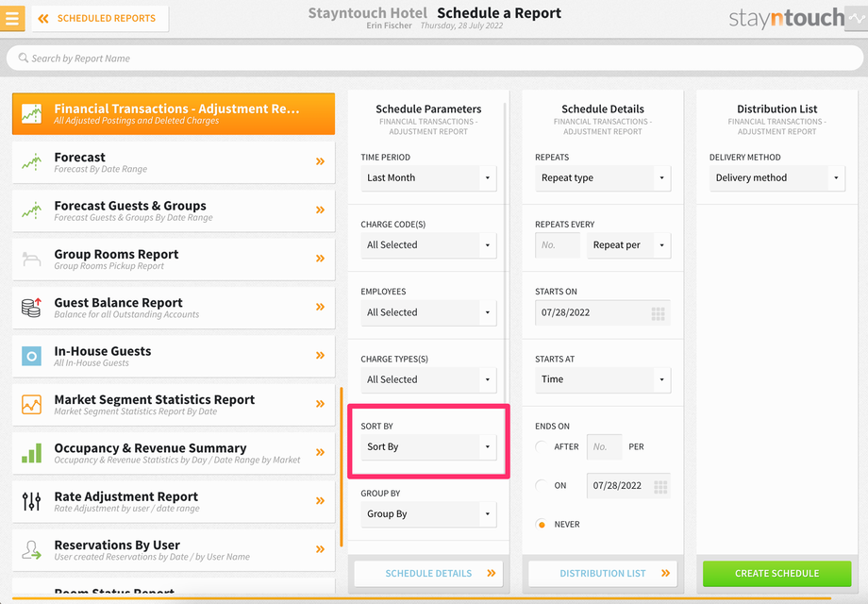Screen dimensions: 868x604
Task: Open the Delivery method dropdown
Action: coord(777,177)
